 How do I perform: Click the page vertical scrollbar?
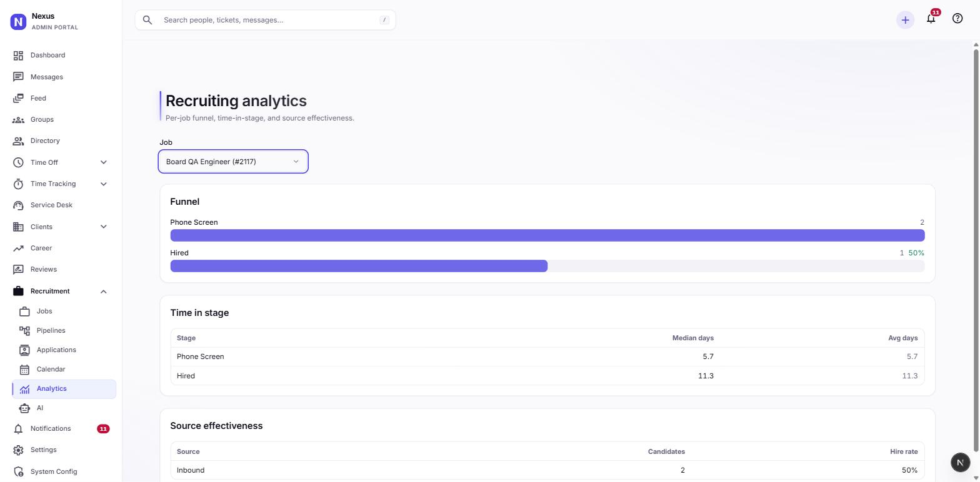[x=976, y=250]
